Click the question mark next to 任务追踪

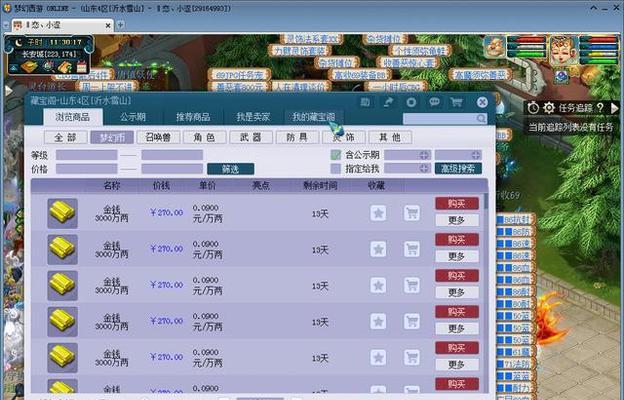[x=600, y=107]
